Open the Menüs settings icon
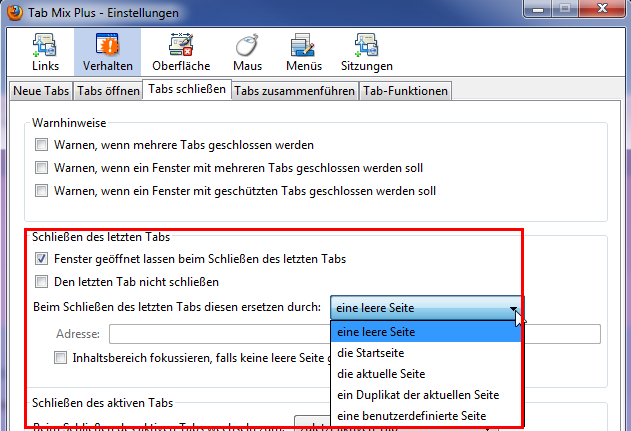This screenshot has width=631, height=431. pyautogui.click(x=304, y=52)
